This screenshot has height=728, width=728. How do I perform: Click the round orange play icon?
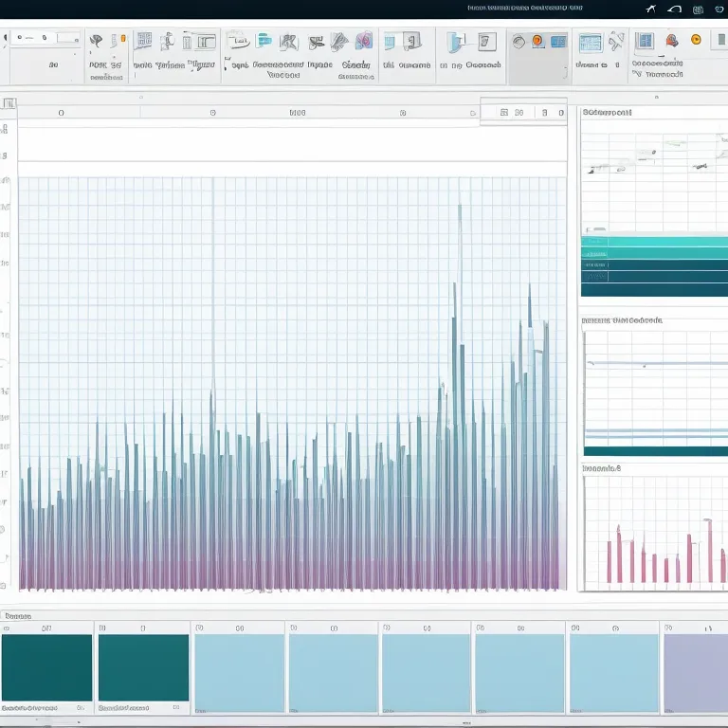(696, 40)
